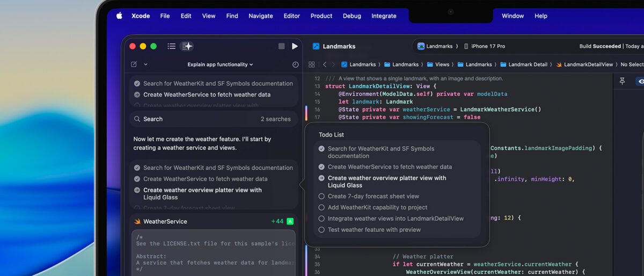Open the Views folder breadcrumb
This screenshot has width=644, height=276.
(438, 64)
